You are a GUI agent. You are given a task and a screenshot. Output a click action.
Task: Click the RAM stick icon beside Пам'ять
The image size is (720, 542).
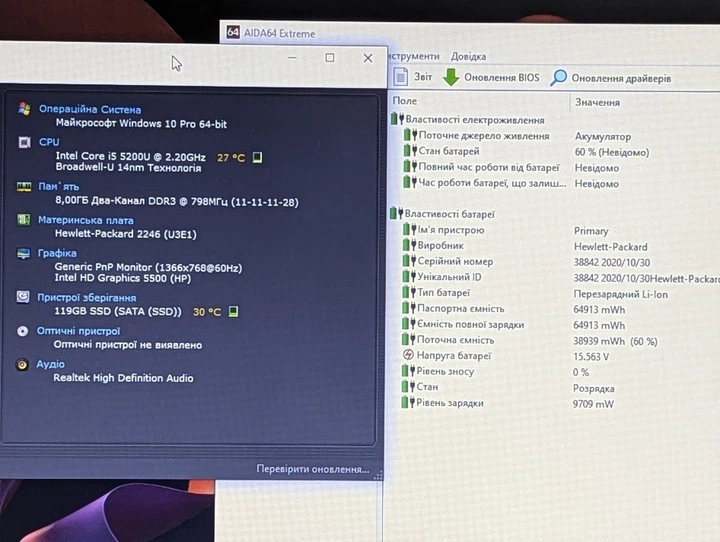click(x=24, y=186)
